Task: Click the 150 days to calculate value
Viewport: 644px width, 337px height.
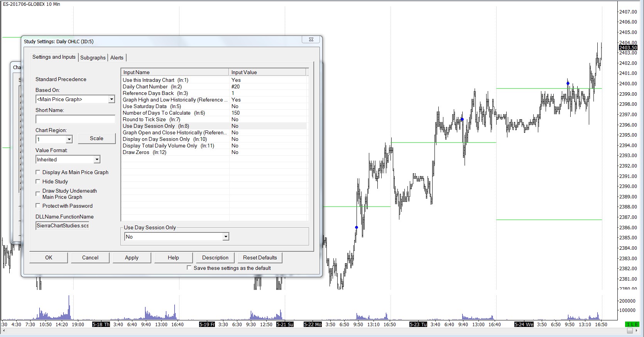Action: pyautogui.click(x=235, y=113)
